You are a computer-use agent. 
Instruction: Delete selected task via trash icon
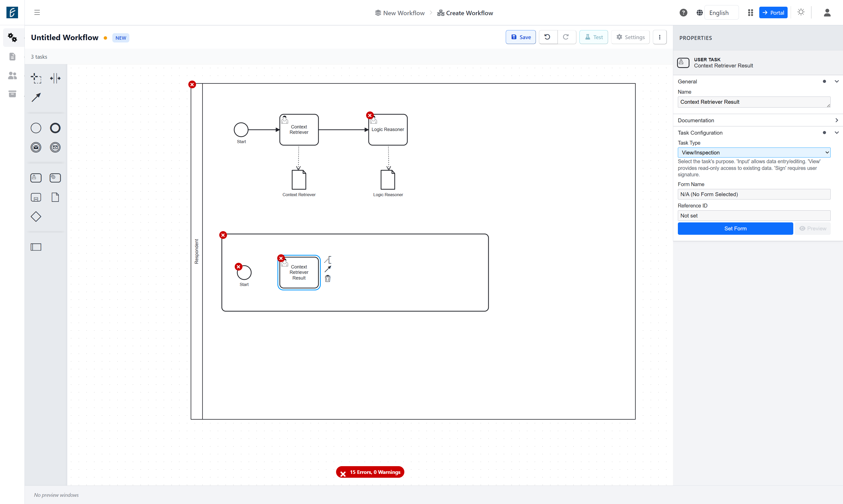[x=328, y=279]
